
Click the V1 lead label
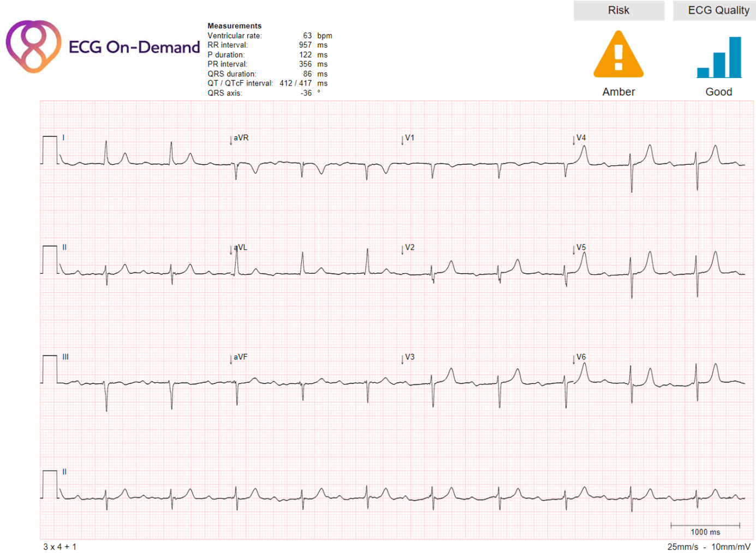[x=409, y=138]
